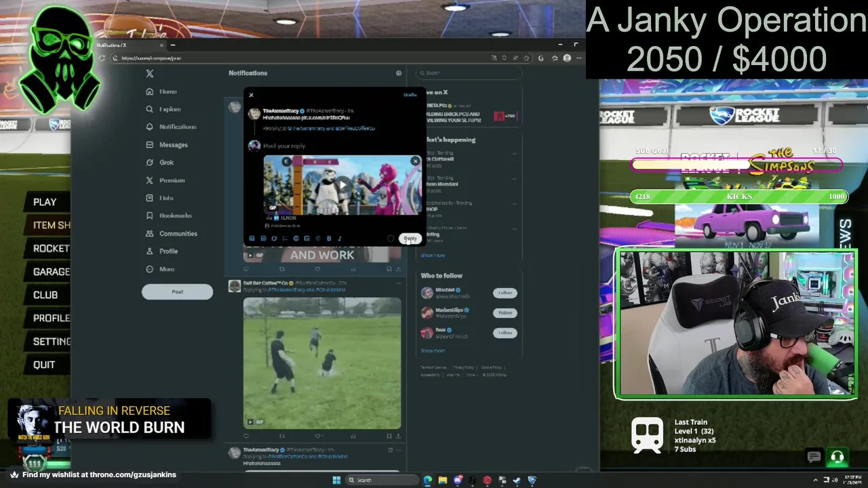The image size is (868, 488).
Task: Select PLAY in Rocket League menu
Action: tap(45, 202)
